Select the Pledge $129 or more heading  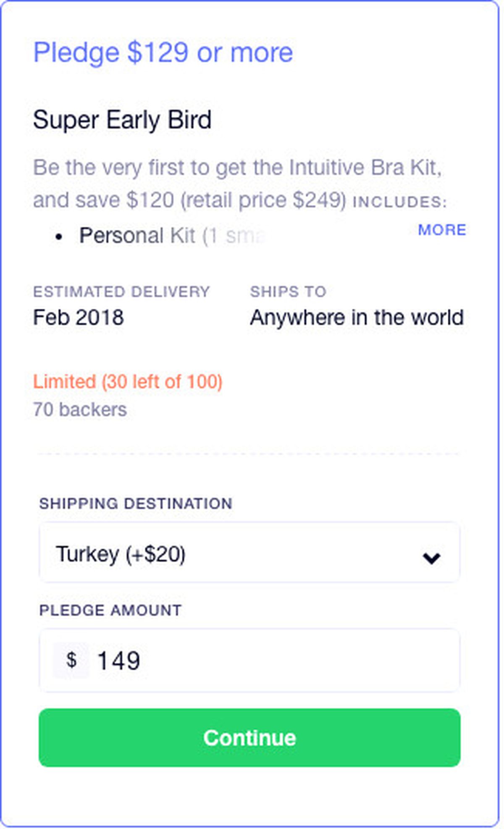click(x=163, y=53)
